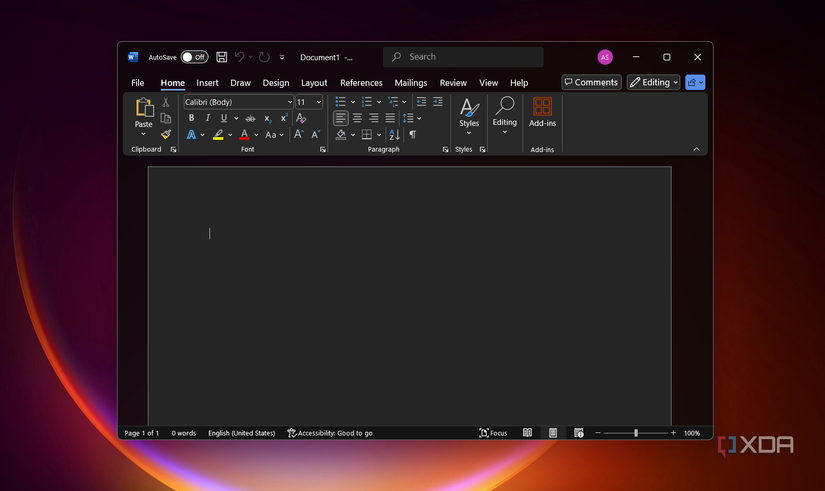The height and width of the screenshot is (491, 825).
Task: Toggle the AutoSave switch
Action: point(193,57)
